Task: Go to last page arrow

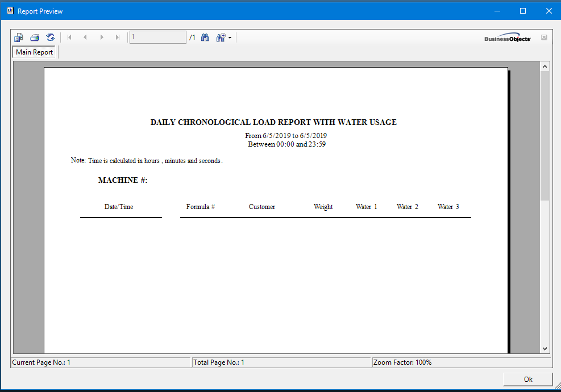Action: point(118,37)
